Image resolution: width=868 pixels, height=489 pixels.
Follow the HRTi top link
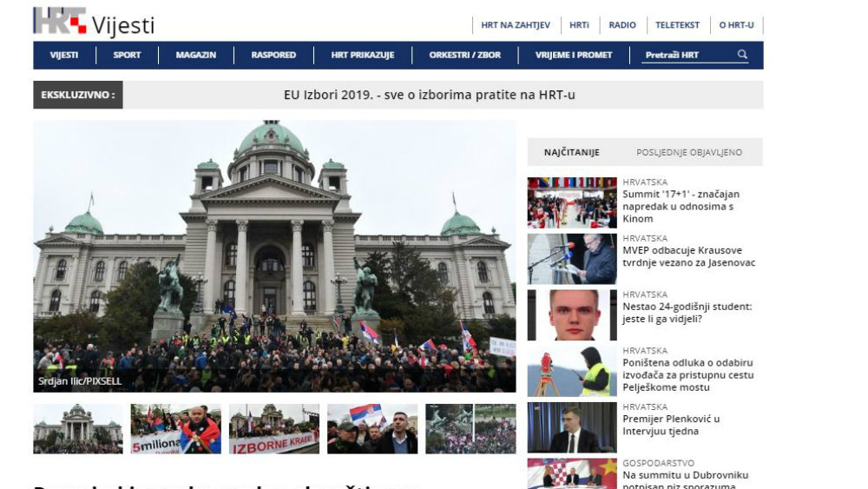tap(579, 25)
